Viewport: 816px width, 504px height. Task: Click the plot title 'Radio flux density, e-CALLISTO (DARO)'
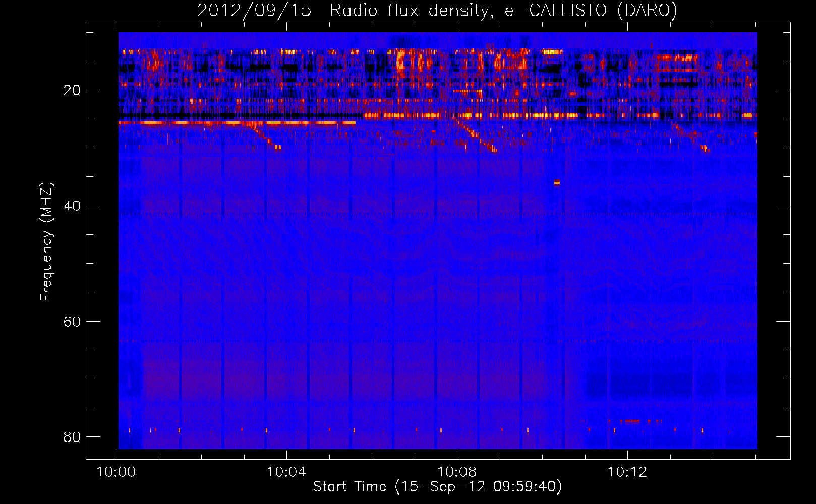click(503, 10)
